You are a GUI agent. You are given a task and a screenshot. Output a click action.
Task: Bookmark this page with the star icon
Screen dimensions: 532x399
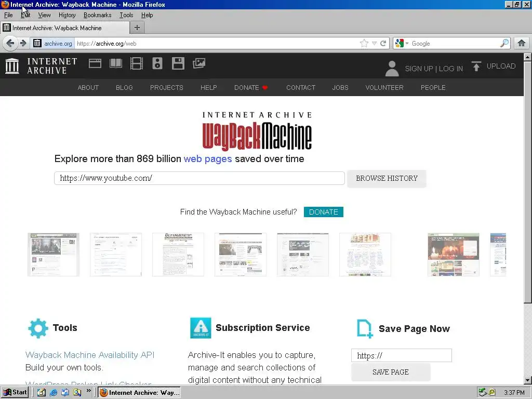pyautogui.click(x=364, y=44)
